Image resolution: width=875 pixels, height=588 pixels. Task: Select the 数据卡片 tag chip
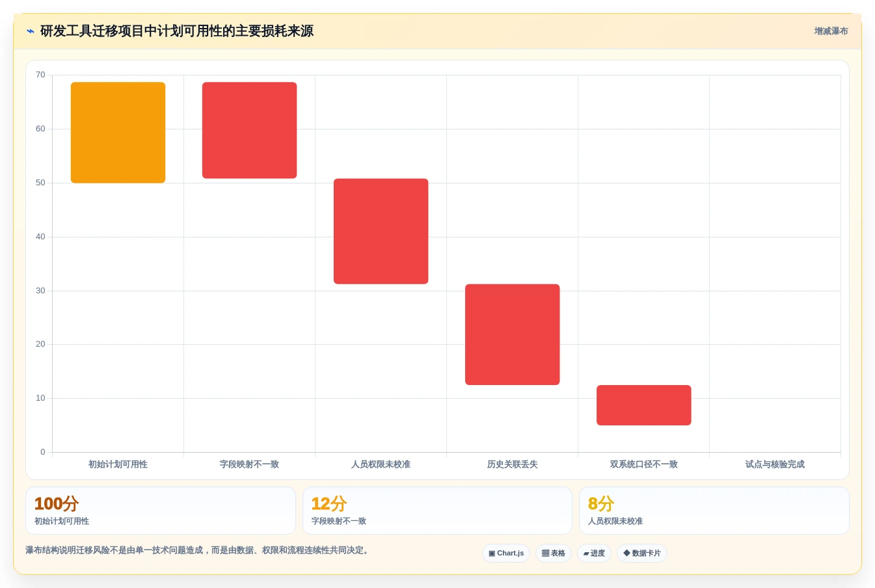642,553
